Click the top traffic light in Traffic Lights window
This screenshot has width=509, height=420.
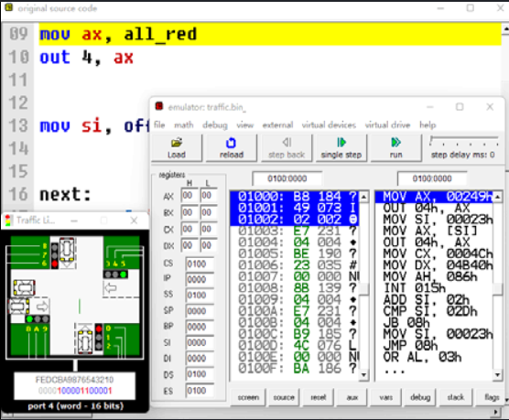point(55,255)
